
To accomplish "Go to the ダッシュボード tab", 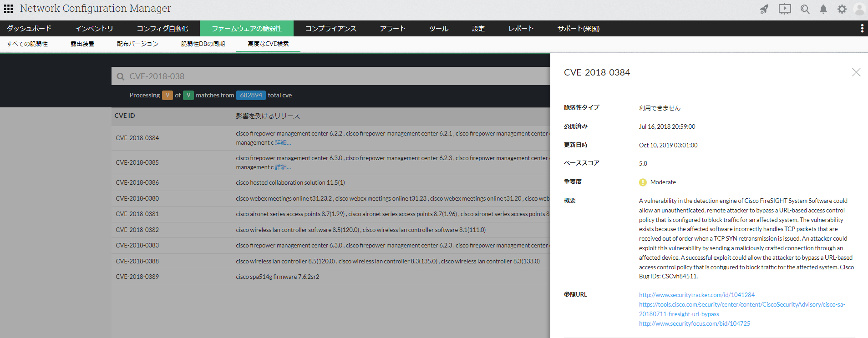I will 29,29.
